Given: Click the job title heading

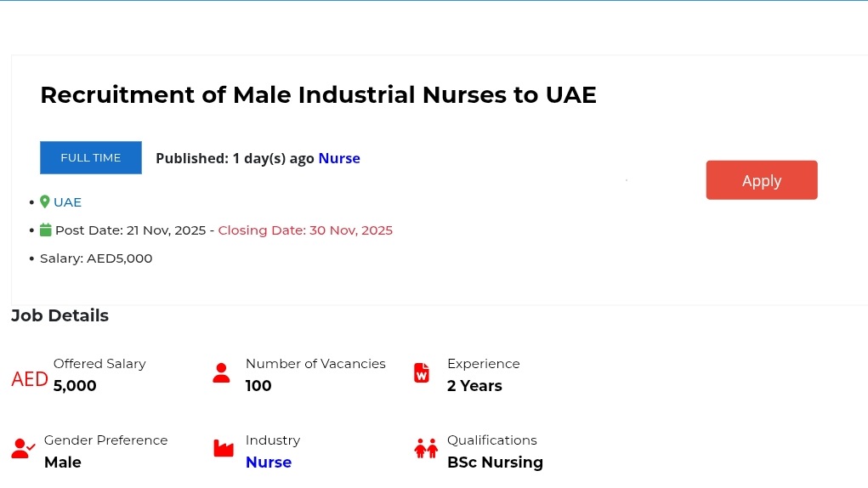Looking at the screenshot, I should click(x=318, y=94).
